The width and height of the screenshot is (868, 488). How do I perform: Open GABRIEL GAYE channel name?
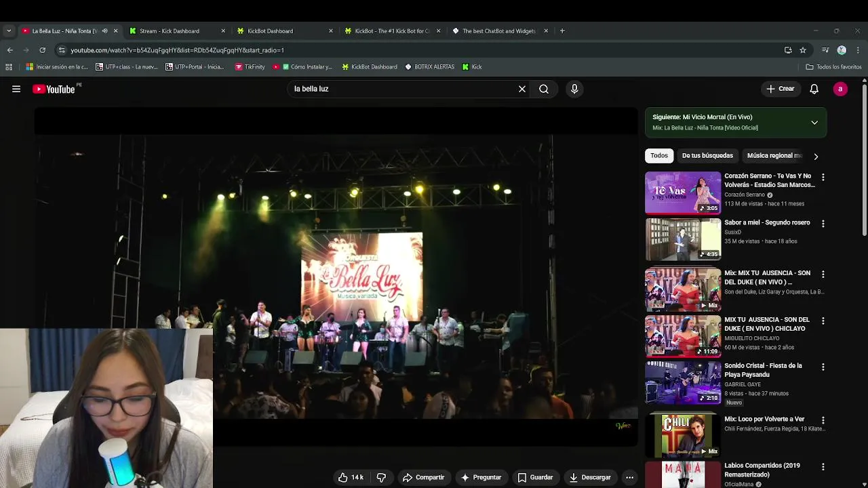click(743, 384)
